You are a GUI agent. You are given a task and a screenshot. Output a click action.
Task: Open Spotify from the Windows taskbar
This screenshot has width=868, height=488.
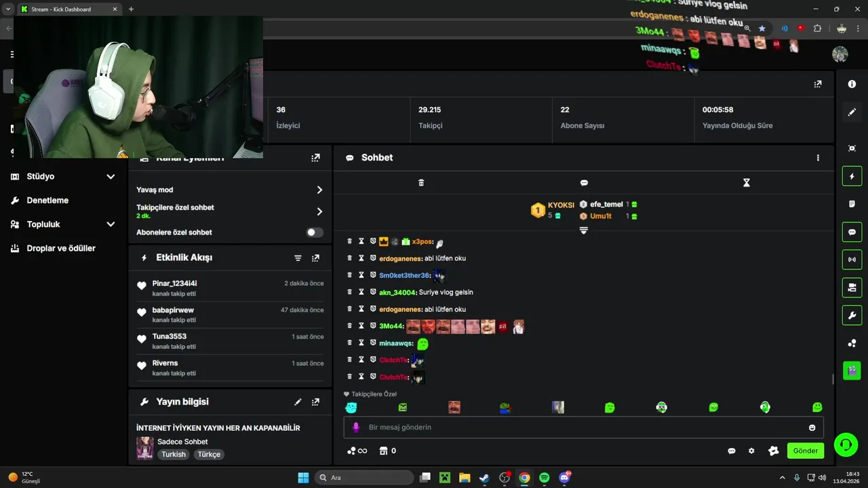[x=545, y=478]
